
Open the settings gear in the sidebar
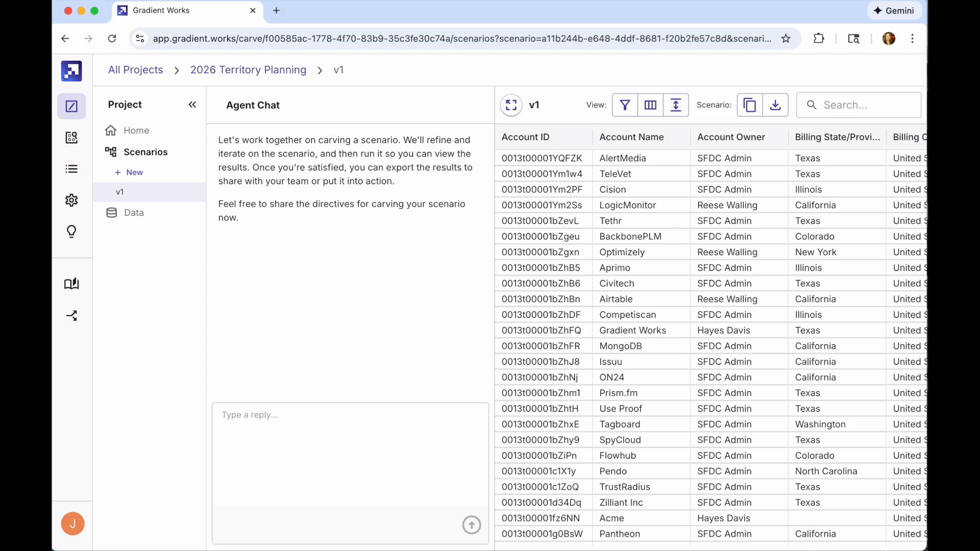coord(71,200)
